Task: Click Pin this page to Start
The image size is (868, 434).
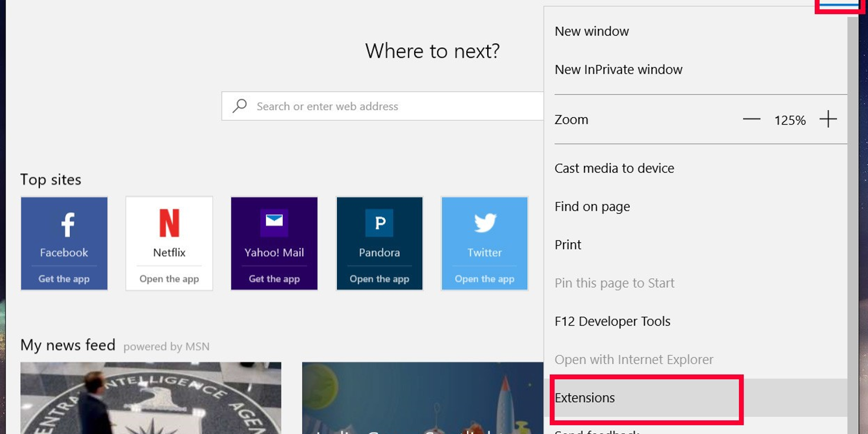Action: coord(696,283)
